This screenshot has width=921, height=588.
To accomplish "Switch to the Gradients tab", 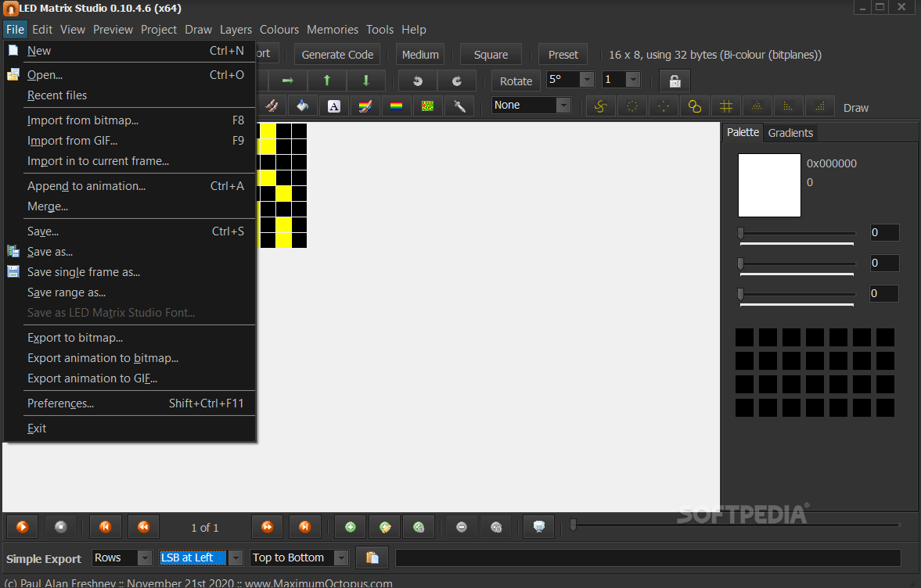I will [x=790, y=133].
